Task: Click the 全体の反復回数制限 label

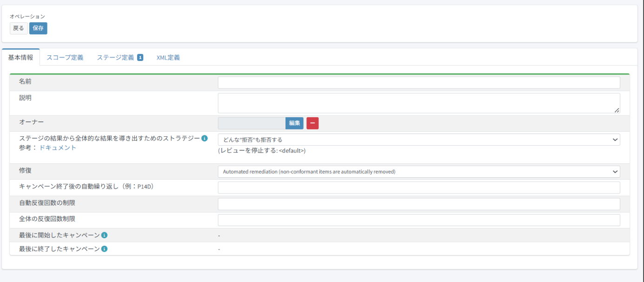Action: 47,219
